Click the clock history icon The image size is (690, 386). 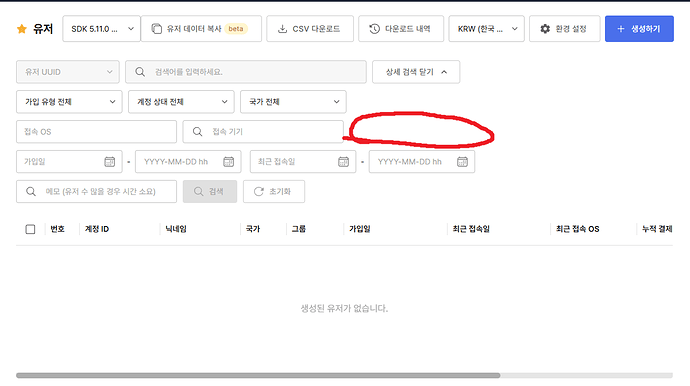click(374, 29)
